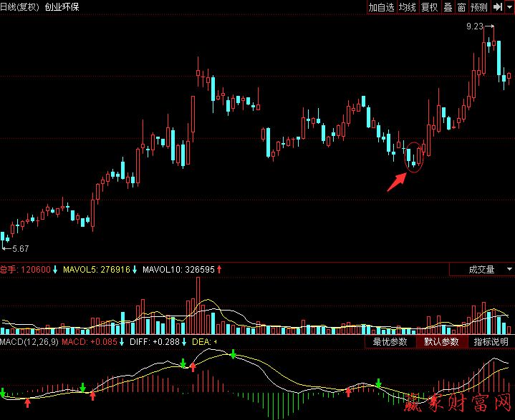Toggle the 叠 overlay chart option

448,7
